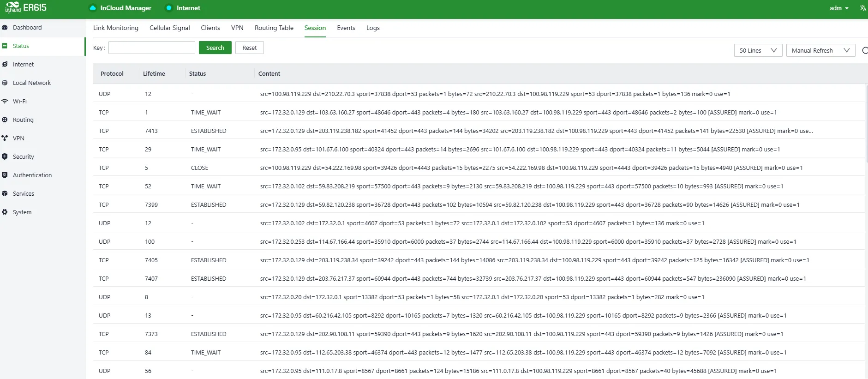
Task: Open Local Network in the sidebar
Action: click(x=32, y=83)
